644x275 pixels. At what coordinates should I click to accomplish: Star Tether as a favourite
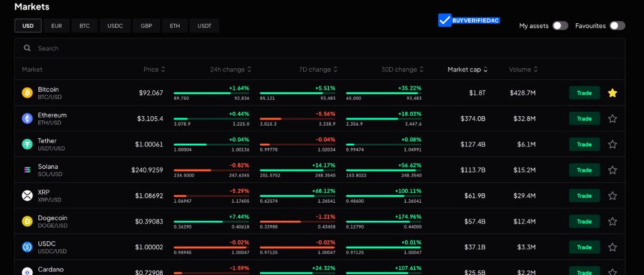point(613,144)
